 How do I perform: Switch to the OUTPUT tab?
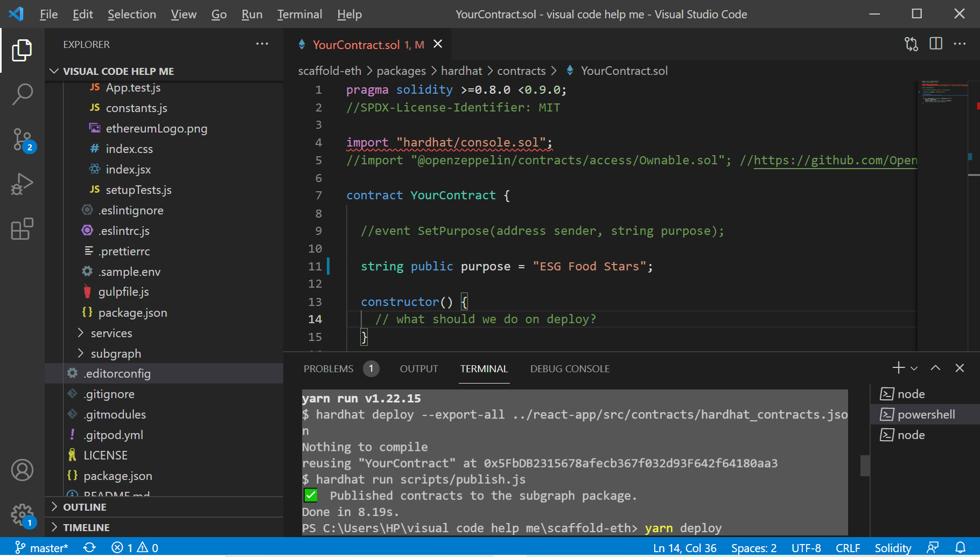419,369
